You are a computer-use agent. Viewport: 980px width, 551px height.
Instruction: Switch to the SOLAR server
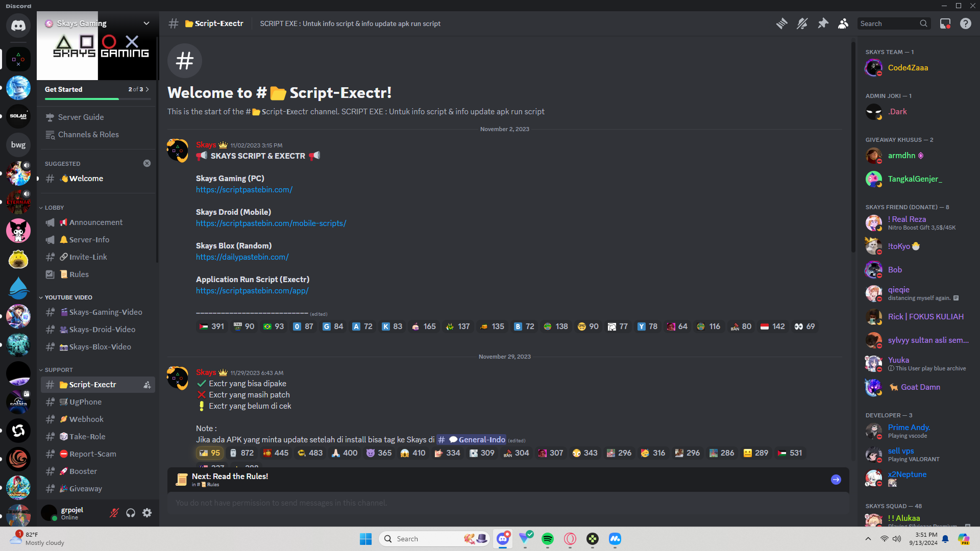tap(18, 116)
